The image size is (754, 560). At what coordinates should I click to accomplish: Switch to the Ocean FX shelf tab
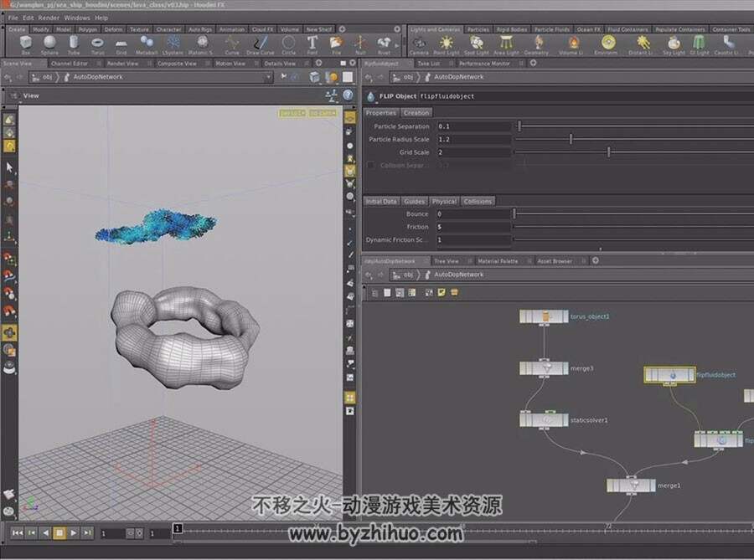[x=589, y=29]
